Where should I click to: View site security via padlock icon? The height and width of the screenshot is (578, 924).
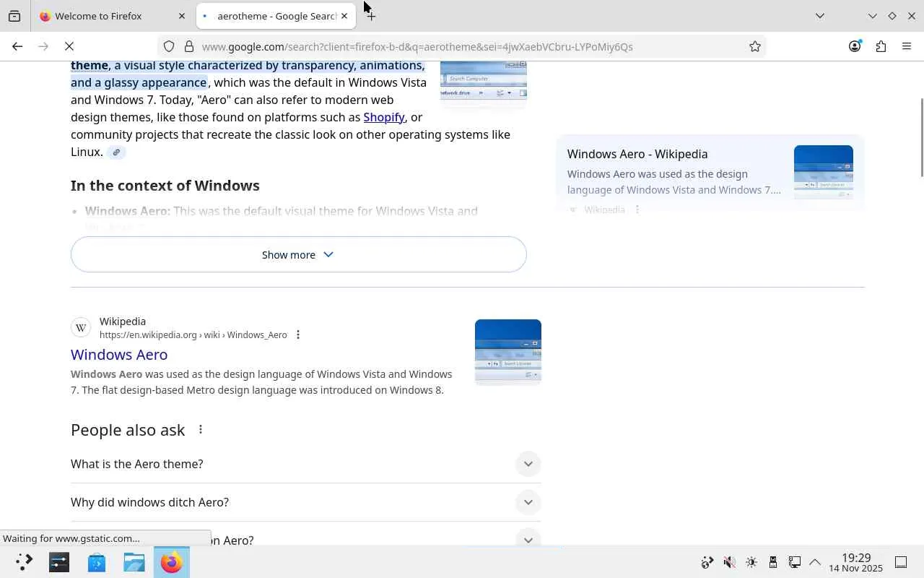coord(189,46)
